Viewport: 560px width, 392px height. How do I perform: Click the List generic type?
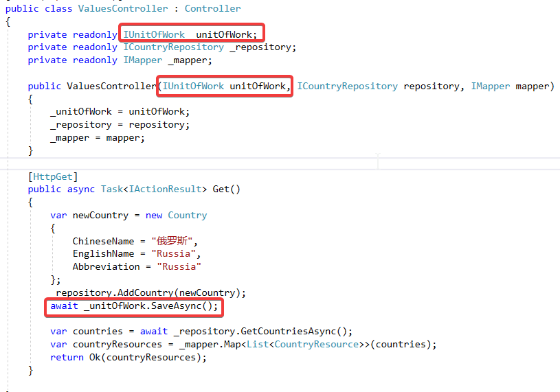[x=258, y=345]
